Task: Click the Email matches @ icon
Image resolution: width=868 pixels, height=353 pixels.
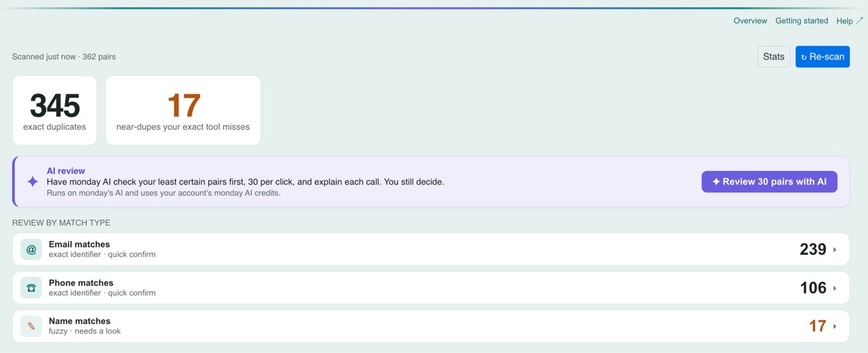Action: point(31,250)
